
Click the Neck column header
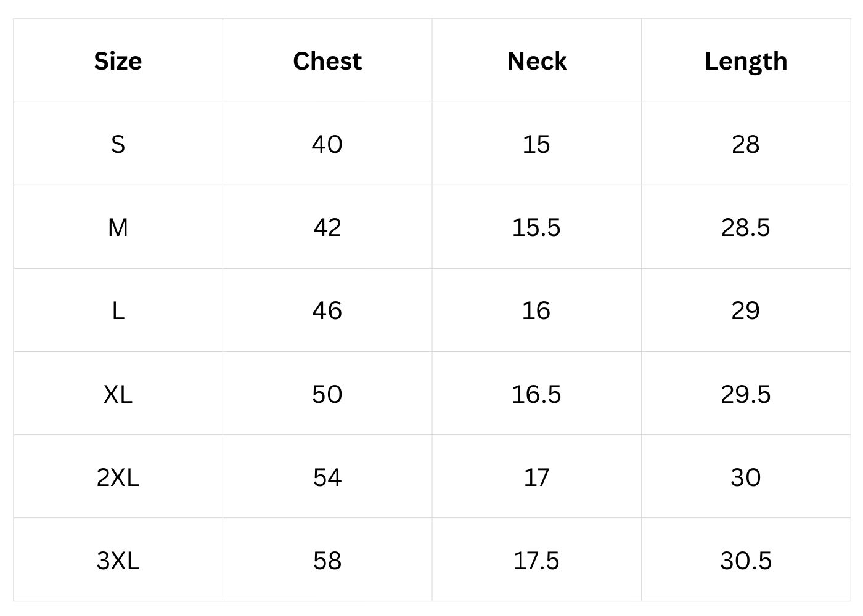coord(536,61)
